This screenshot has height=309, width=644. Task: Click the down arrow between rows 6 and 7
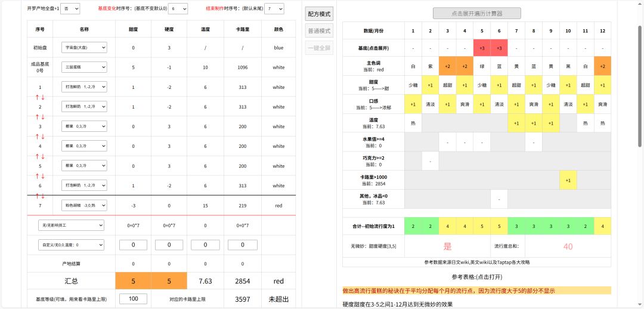tap(43, 196)
